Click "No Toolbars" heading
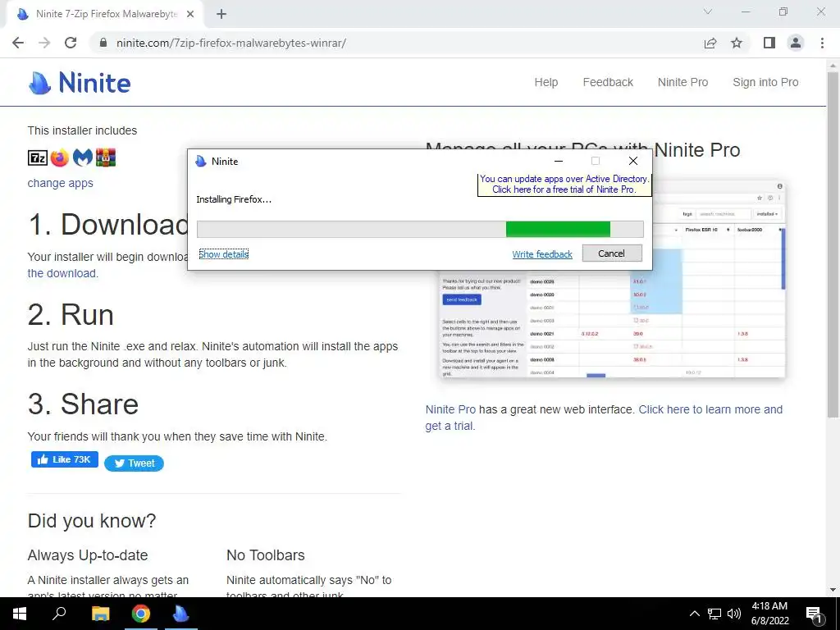 pos(266,555)
